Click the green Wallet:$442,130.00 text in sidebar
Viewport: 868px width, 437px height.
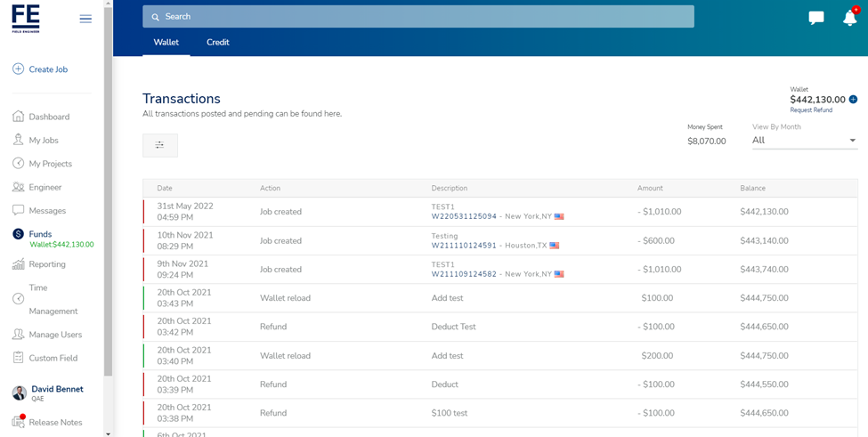[62, 245]
